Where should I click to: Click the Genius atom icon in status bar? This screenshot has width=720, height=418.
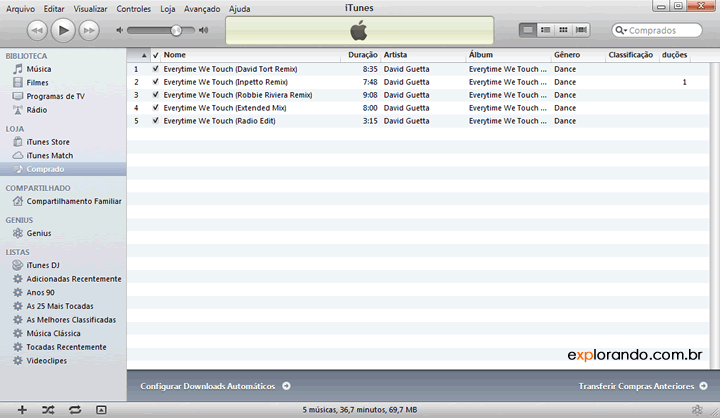697,410
